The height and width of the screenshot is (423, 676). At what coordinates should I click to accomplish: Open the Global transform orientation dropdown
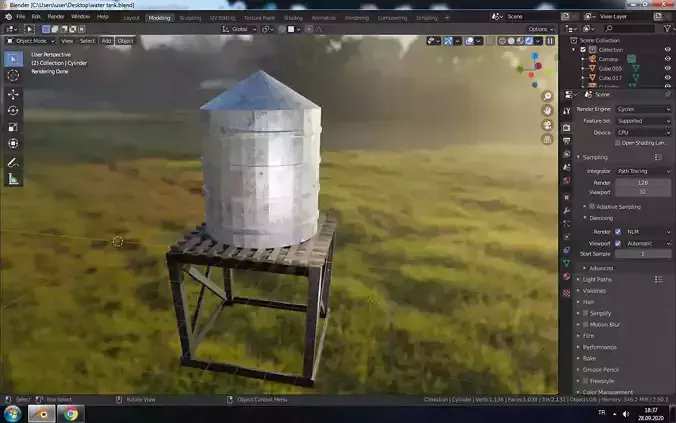click(239, 29)
